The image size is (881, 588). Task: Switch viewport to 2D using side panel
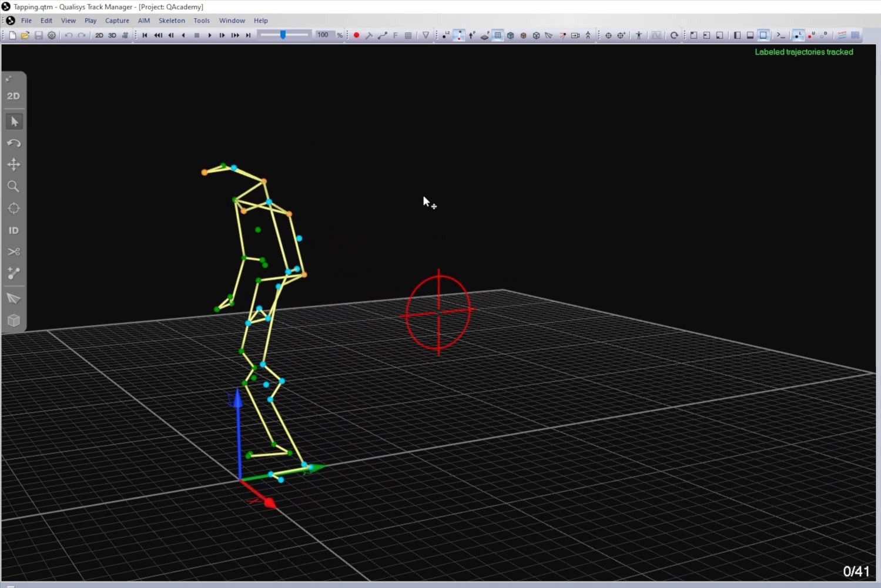[x=14, y=96]
